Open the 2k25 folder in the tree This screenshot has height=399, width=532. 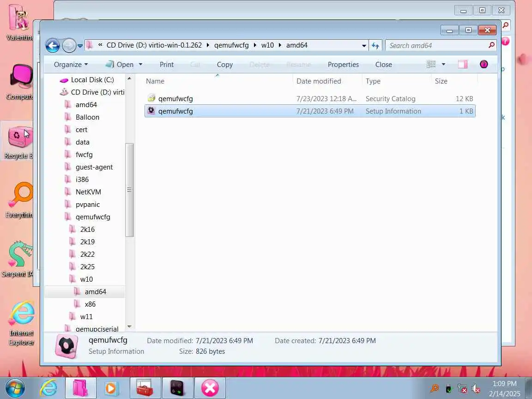click(87, 266)
